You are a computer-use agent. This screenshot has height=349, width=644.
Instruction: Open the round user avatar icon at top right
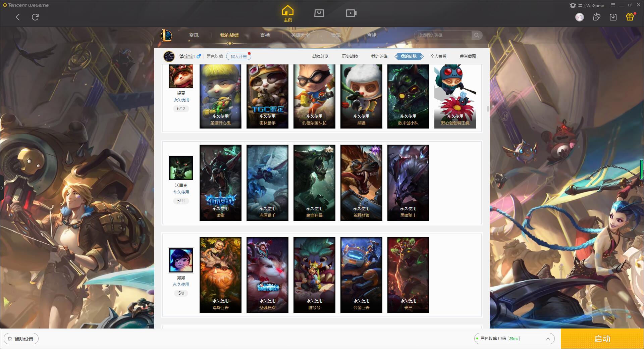580,17
